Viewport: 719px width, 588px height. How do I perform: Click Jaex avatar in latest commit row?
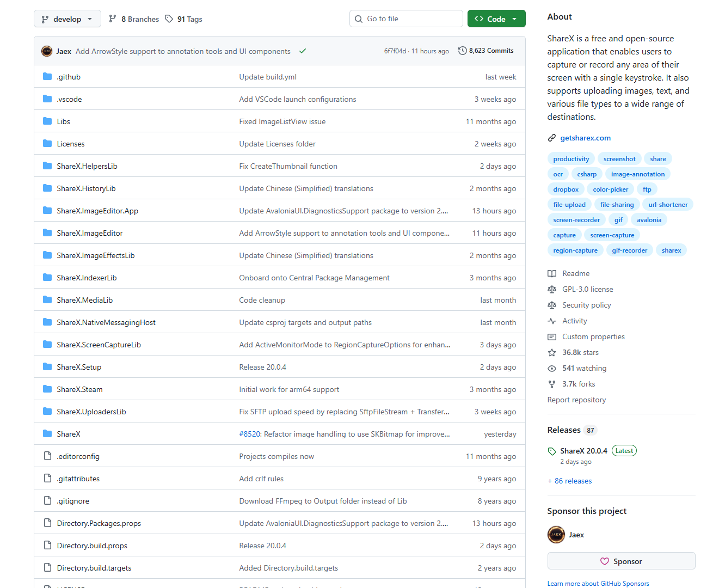[47, 51]
